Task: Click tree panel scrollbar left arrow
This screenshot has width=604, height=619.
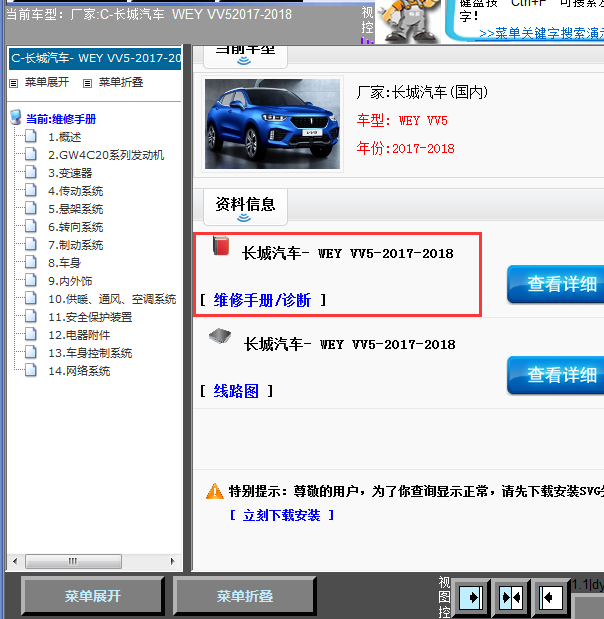Action: [x=15, y=561]
